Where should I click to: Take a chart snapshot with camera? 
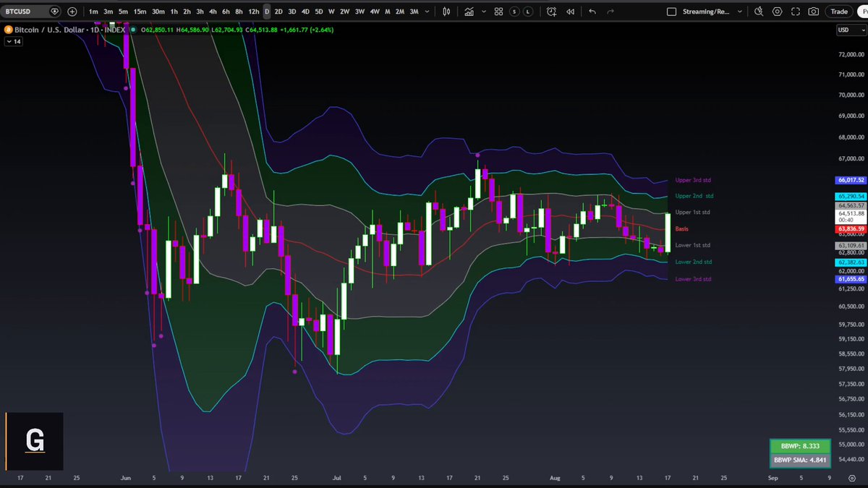click(x=814, y=12)
